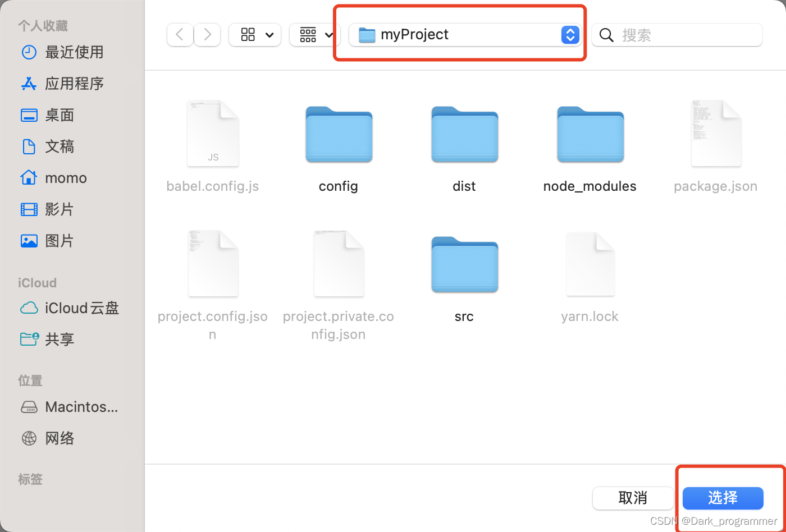This screenshot has width=786, height=532.
Task: Click the src folder name label
Action: tap(464, 317)
